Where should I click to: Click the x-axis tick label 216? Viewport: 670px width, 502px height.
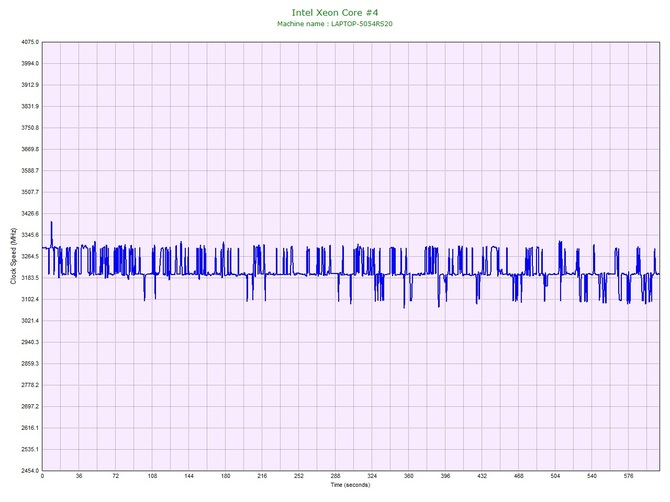click(262, 476)
